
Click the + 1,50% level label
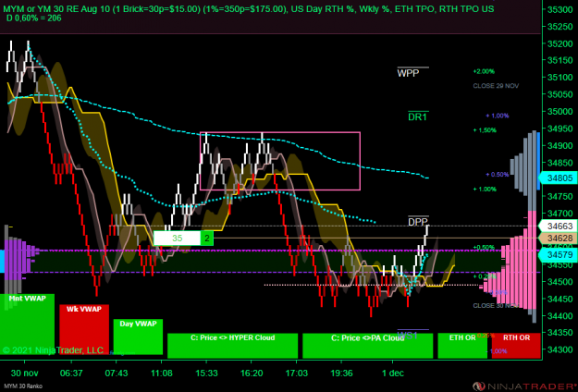point(485,130)
